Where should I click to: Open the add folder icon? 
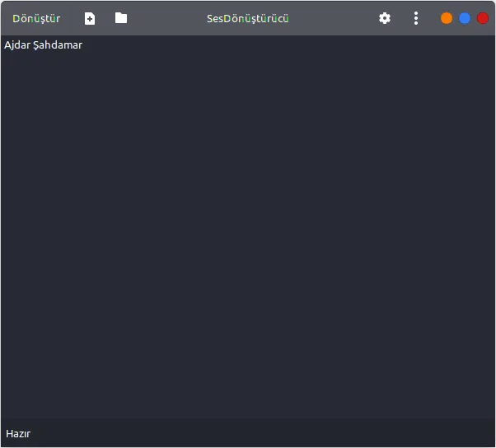(x=121, y=18)
